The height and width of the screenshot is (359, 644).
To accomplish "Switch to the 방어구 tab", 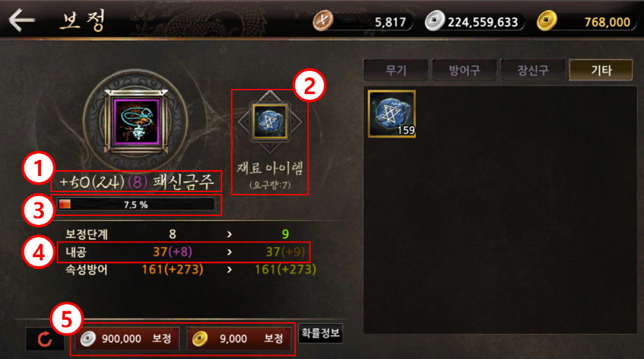I will [x=464, y=70].
